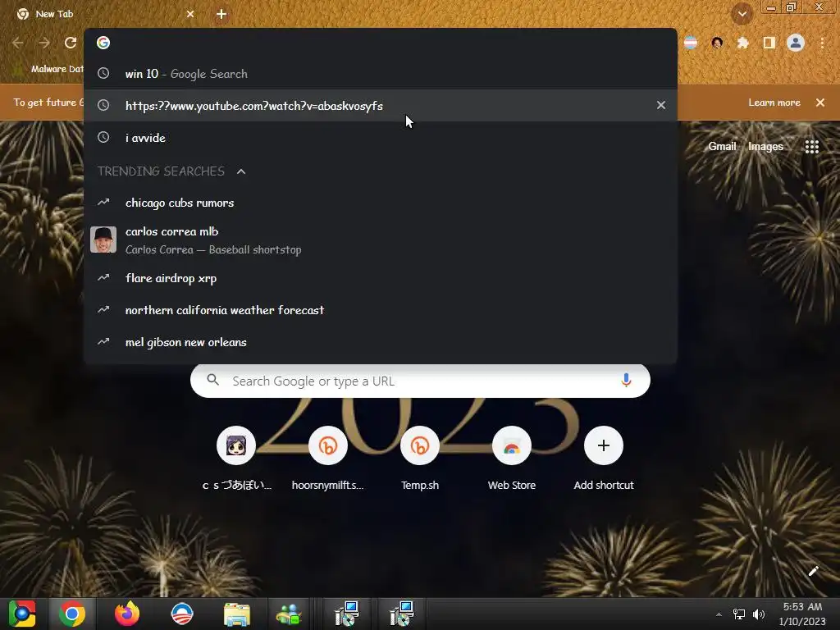Launch Firefox from the taskbar

point(127,614)
